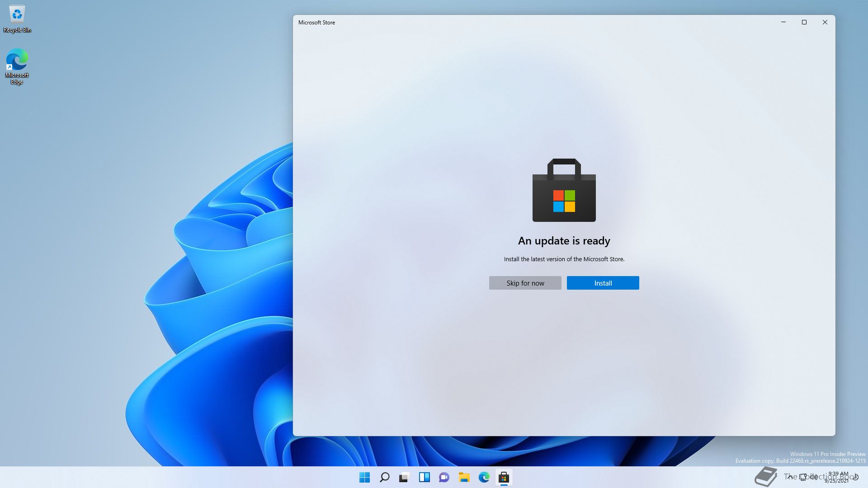Screen dimensions: 868x488
Task: Open the volume control in system tray
Action: [x=814, y=477]
